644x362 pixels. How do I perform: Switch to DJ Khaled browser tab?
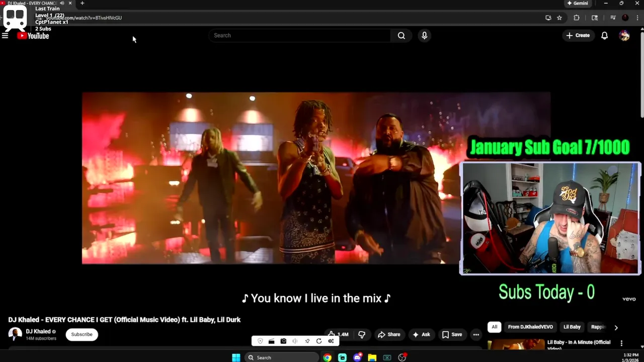pos(33,3)
